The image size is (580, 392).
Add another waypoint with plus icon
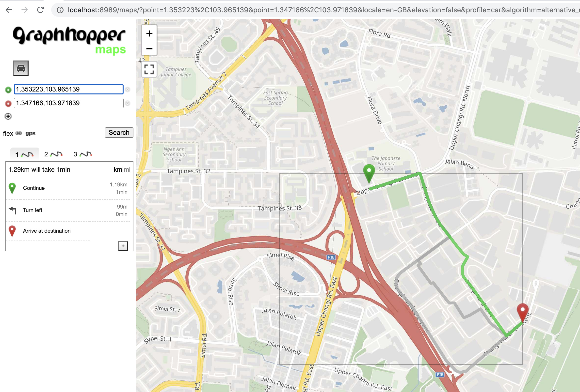click(x=8, y=116)
